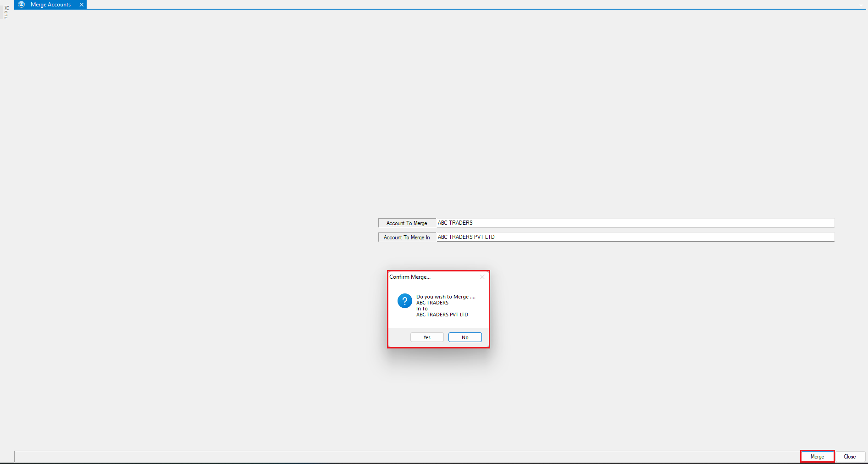Close the Merge Accounts tab with X
This screenshot has width=868, height=464.
[x=82, y=5]
